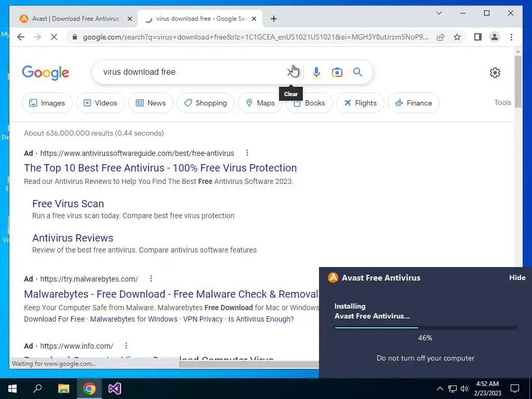Open File Explorer from the taskbar
This screenshot has width=532, height=399.
tap(63, 389)
